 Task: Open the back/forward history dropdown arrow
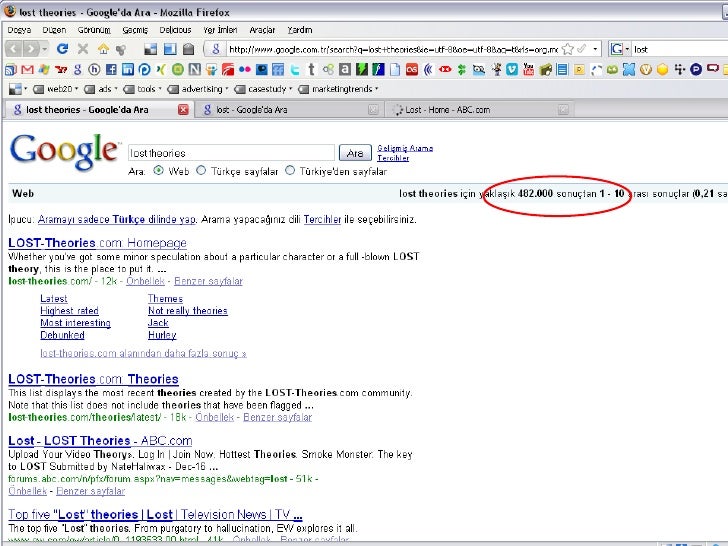(x=45, y=49)
